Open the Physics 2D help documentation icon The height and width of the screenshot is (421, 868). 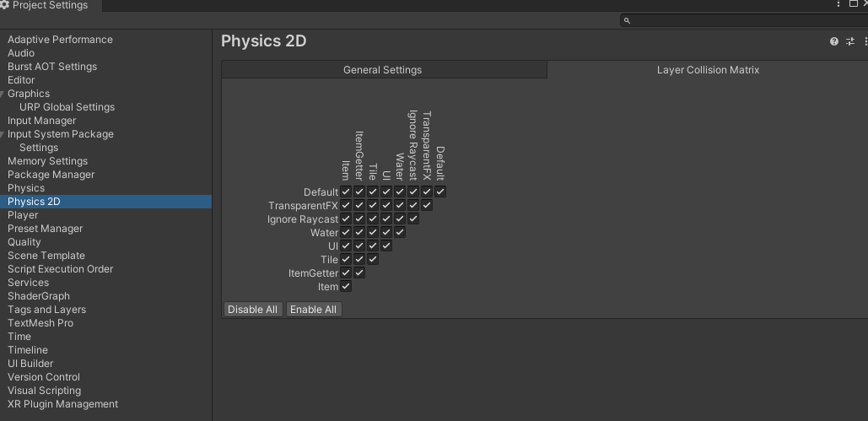coord(833,41)
